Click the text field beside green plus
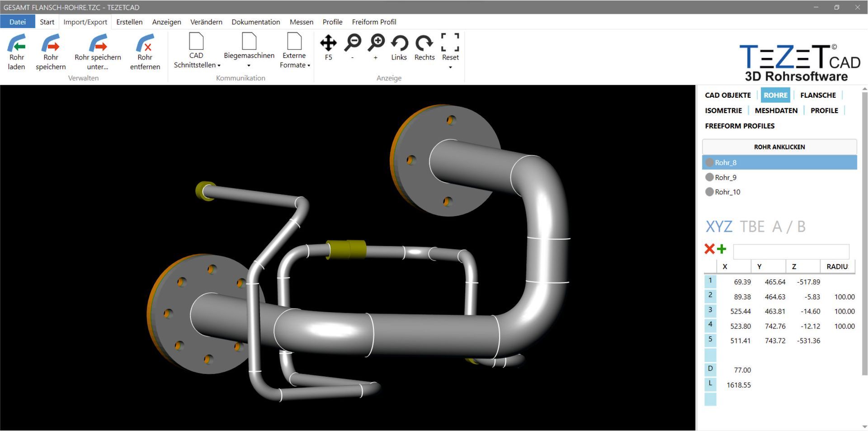 pyautogui.click(x=791, y=251)
